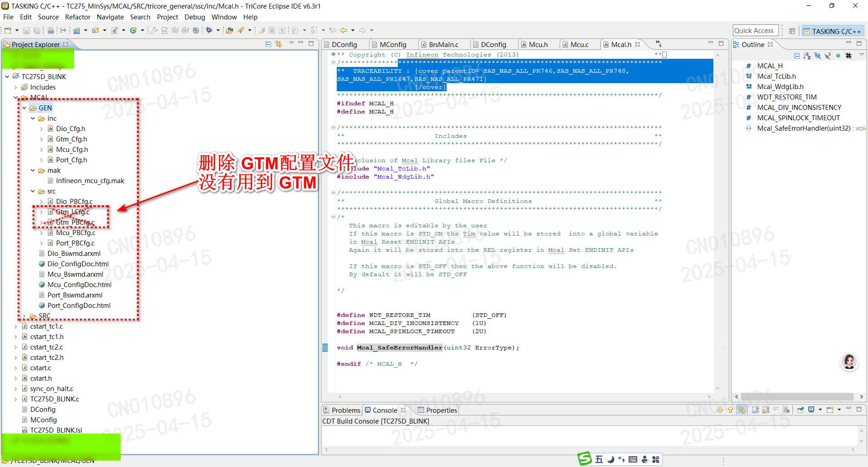Click the New Source Folder toolbar icon
The height and width of the screenshot is (467, 868).
(95, 30)
